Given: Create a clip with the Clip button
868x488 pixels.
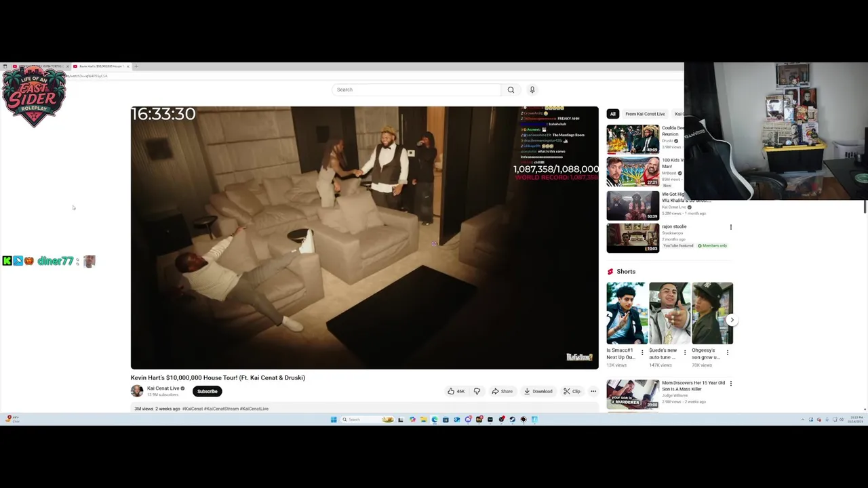Looking at the screenshot, I should click(572, 391).
